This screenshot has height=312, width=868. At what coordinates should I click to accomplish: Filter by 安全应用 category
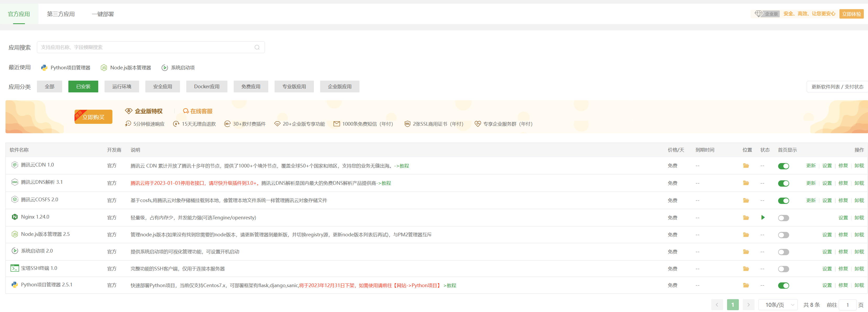tap(162, 86)
